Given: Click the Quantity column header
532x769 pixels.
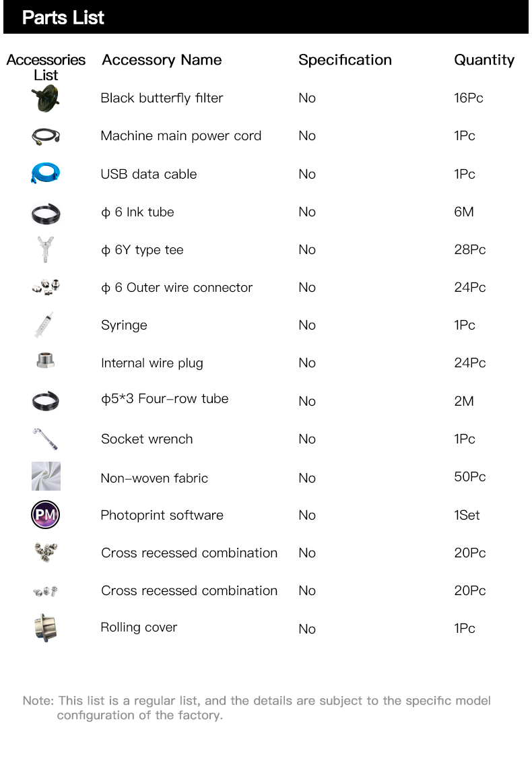Looking at the screenshot, I should (484, 60).
